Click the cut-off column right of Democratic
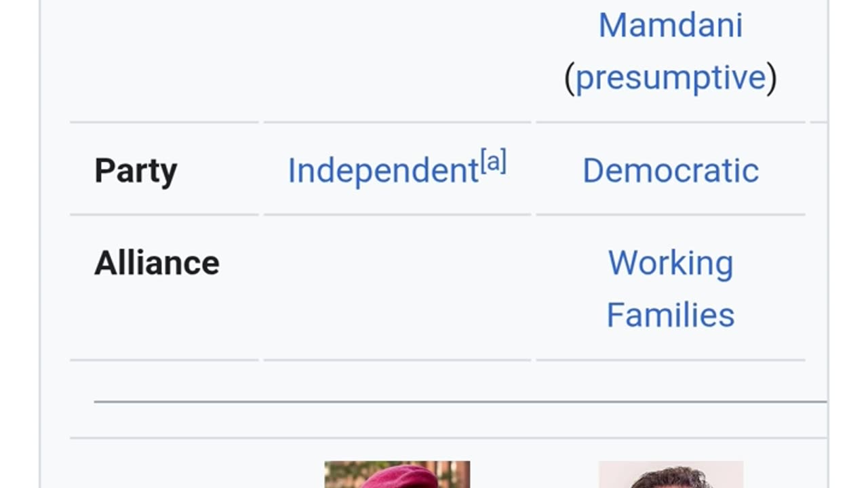868x488 pixels. pos(818,171)
